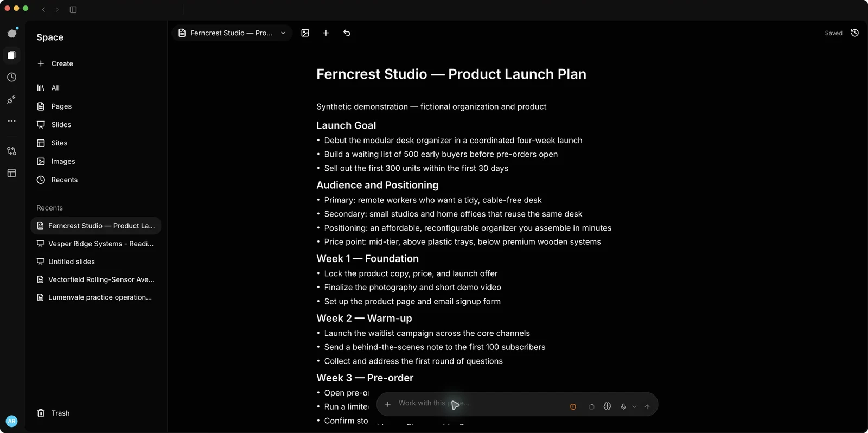Open the Ferncrest Studio document title dropdown

(232, 33)
